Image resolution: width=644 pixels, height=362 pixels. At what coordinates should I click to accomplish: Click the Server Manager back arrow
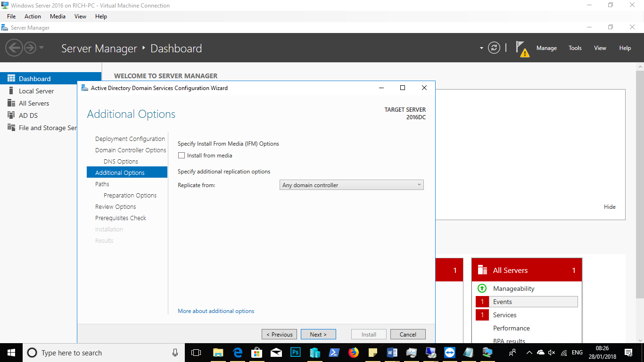tap(14, 48)
